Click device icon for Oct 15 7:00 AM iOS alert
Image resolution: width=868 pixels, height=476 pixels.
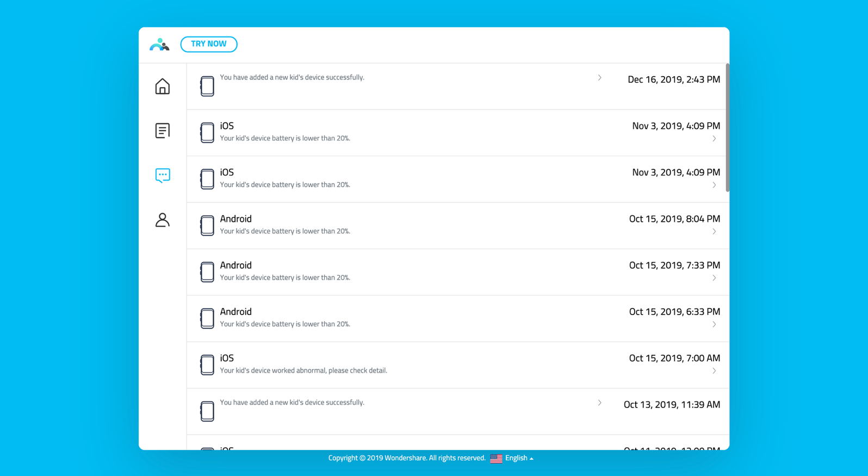coord(207,364)
